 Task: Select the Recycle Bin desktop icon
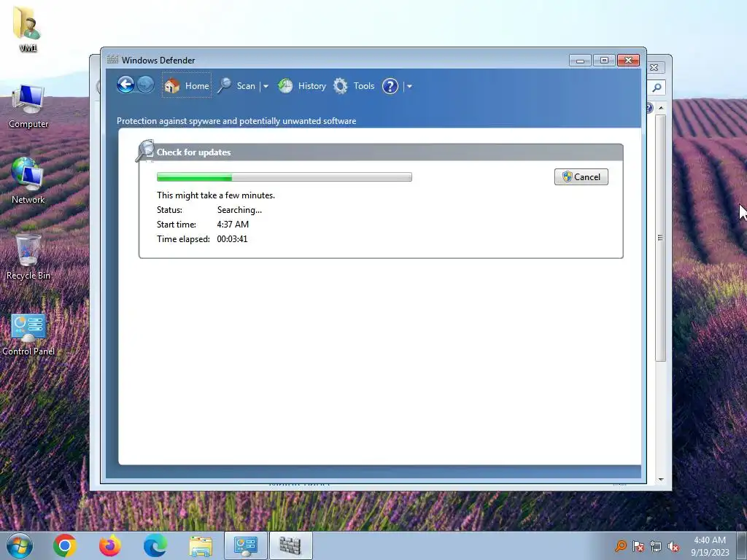(x=28, y=257)
